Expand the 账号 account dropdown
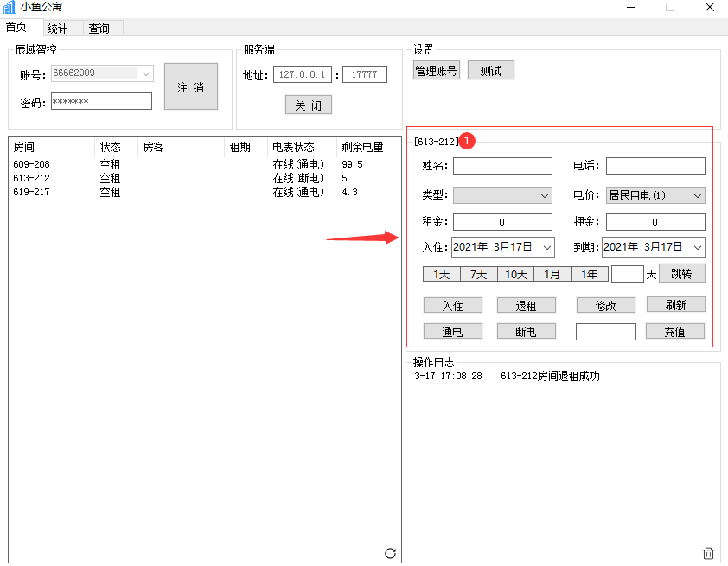The height and width of the screenshot is (566, 728). [146, 73]
